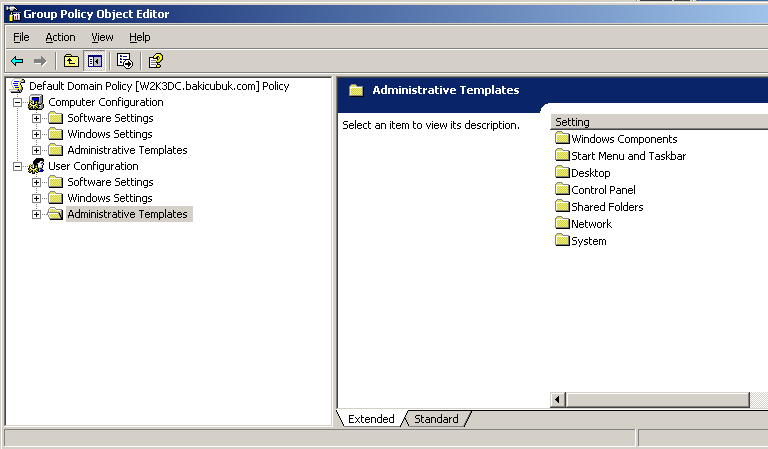Open the Help toolbar icon
The width and height of the screenshot is (768, 449).
(156, 61)
